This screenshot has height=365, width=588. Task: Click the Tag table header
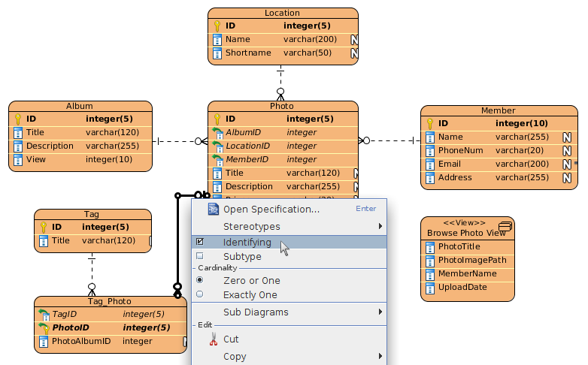(92, 214)
